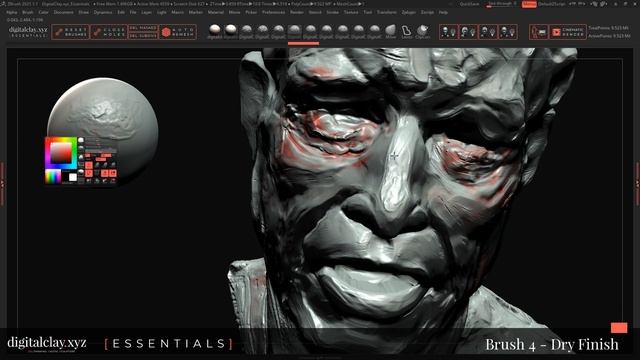Click the Reset Brushes button
This screenshot has width=640, height=360.
pos(70,32)
